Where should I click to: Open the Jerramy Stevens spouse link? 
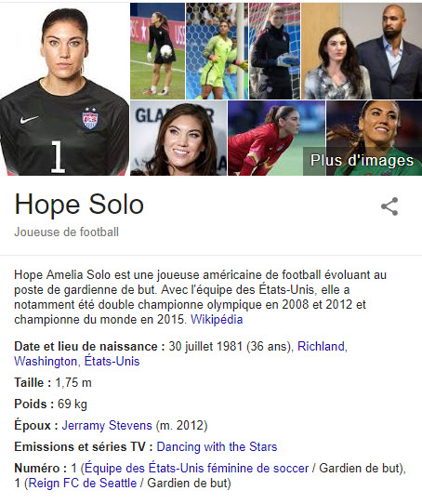[x=107, y=426]
